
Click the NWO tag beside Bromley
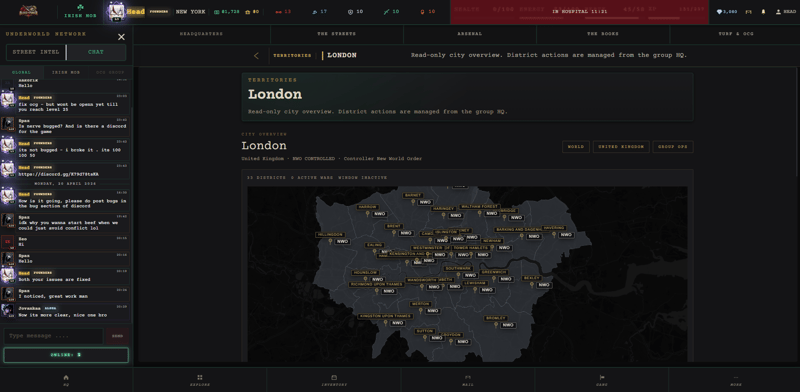(508, 325)
